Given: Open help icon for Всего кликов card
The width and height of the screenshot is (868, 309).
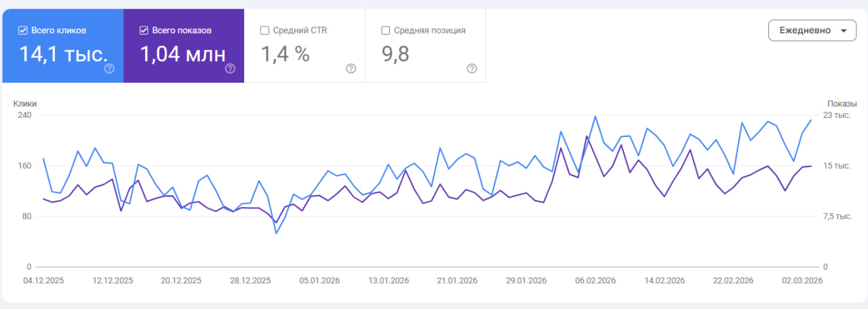Looking at the screenshot, I should coord(109,68).
